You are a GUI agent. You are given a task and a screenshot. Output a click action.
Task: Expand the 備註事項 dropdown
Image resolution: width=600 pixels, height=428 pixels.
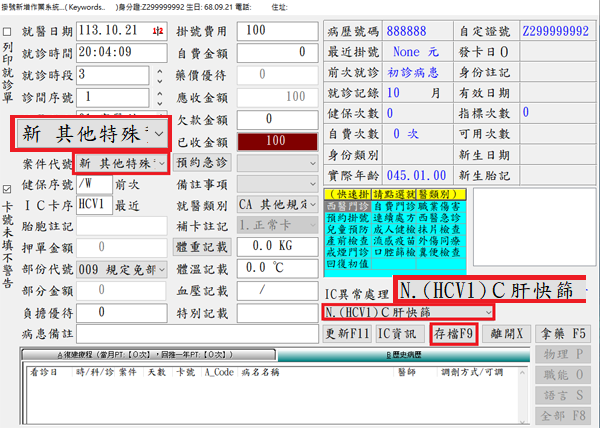(313, 183)
